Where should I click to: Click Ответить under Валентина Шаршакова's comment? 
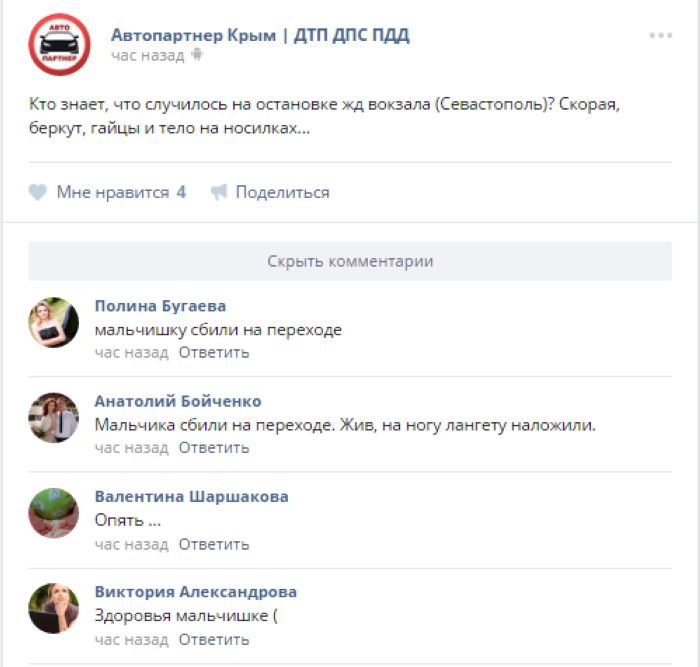pos(214,545)
